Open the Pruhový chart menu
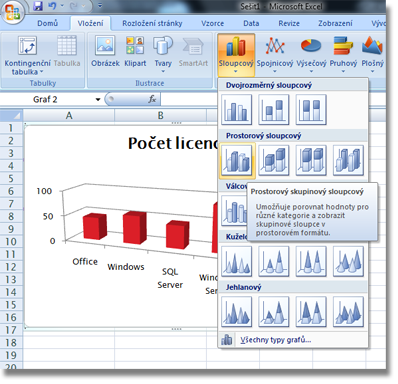Viewport: 398px width, 384px height. point(343,55)
